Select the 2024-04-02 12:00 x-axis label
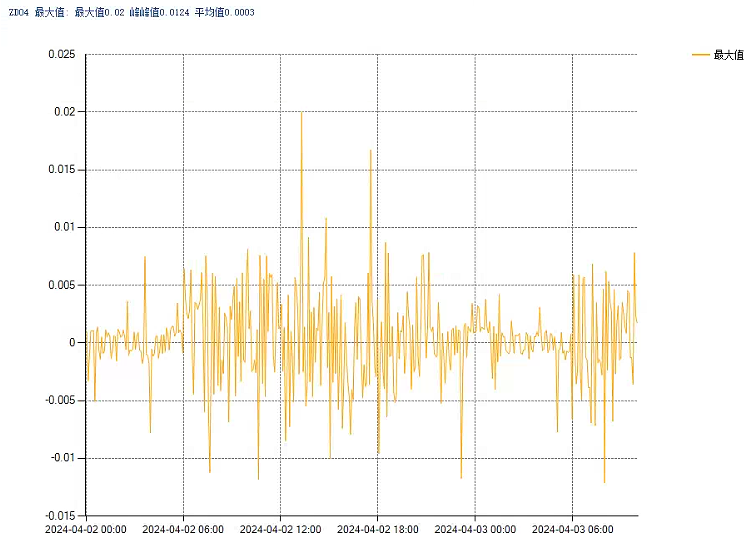 coord(280,530)
